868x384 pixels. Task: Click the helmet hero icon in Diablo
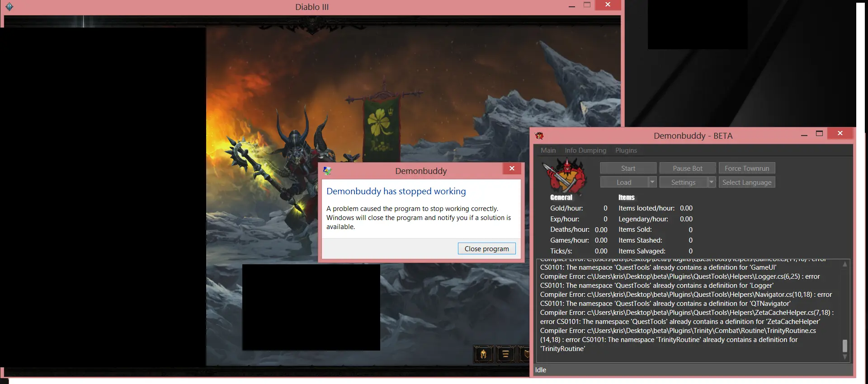click(483, 354)
